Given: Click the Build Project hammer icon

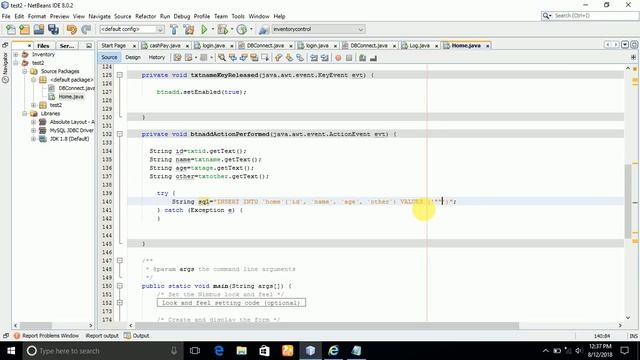Looking at the screenshot, I should [x=174, y=29].
